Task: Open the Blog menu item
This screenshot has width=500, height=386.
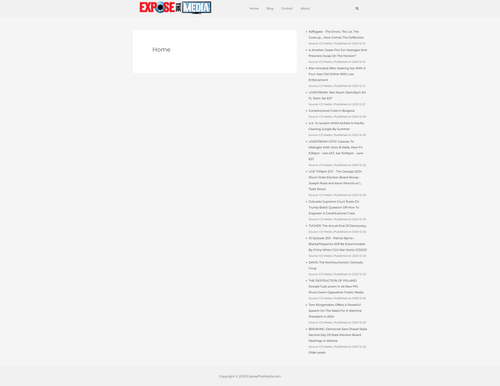Action: coord(270,9)
